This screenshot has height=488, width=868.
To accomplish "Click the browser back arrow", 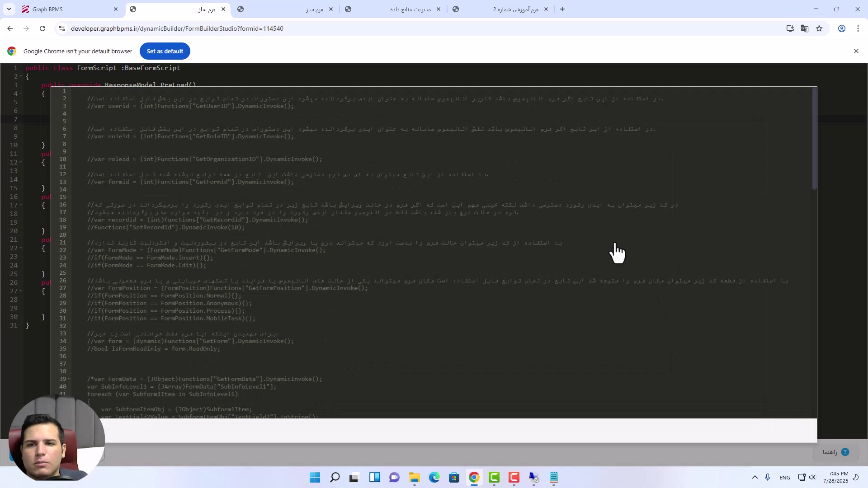I will click(x=10, y=28).
